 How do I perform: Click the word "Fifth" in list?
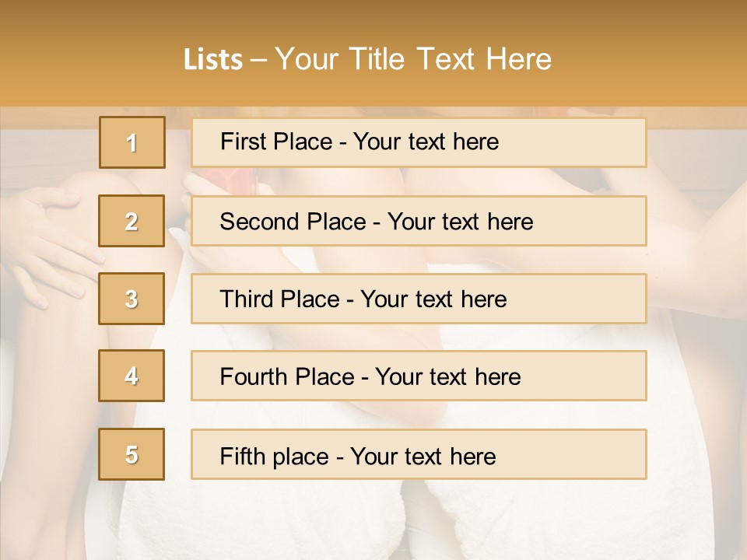point(243,456)
